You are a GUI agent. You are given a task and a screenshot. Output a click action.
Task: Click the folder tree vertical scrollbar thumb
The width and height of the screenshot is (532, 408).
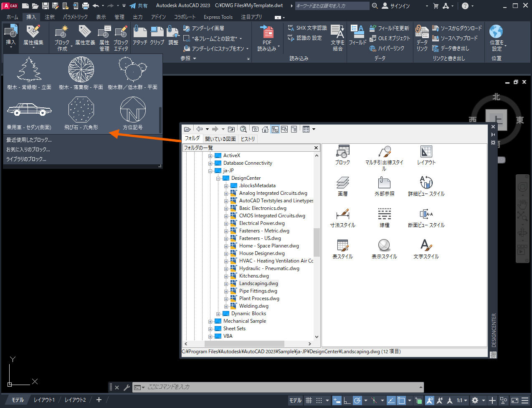pyautogui.click(x=316, y=242)
